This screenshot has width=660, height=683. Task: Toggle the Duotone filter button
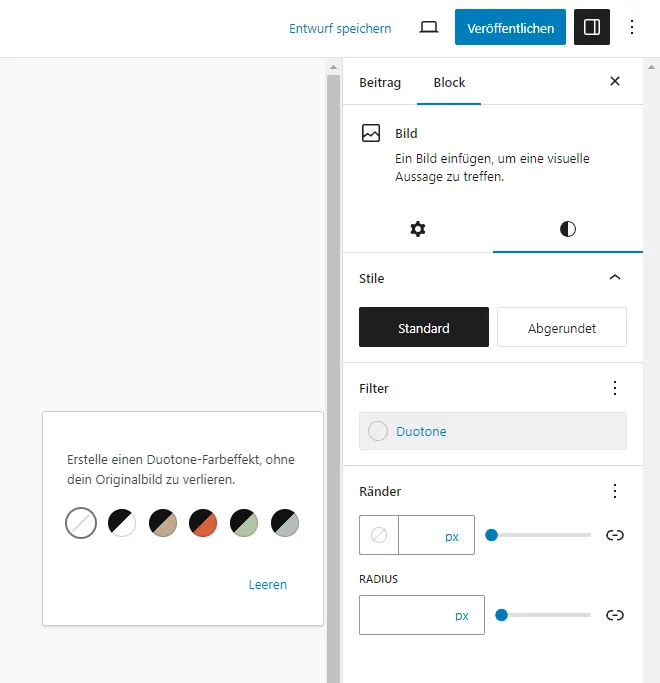[493, 431]
